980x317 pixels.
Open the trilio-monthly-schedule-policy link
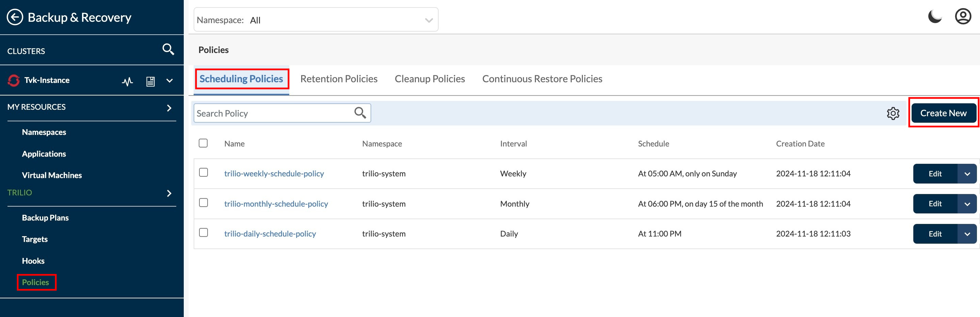[276, 204]
